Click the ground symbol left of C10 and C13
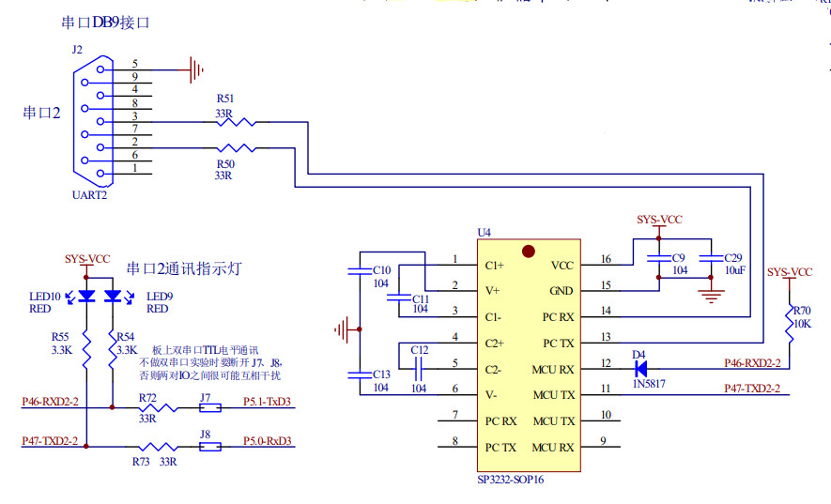Screen dimensions: 831x504 342,329
